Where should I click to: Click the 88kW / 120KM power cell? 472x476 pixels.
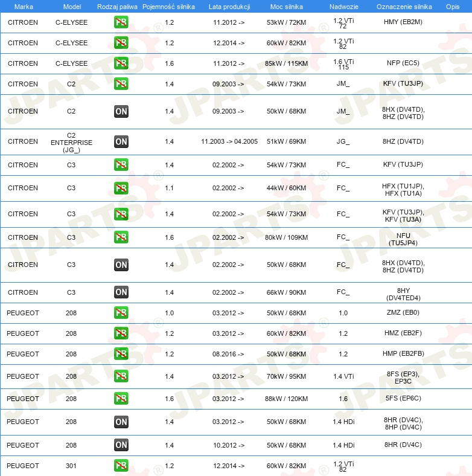(x=286, y=399)
